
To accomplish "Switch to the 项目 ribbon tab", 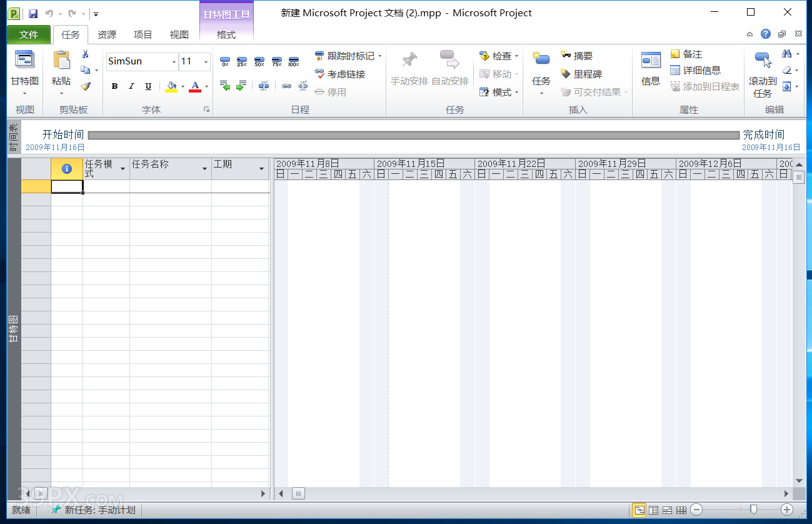I will (143, 35).
